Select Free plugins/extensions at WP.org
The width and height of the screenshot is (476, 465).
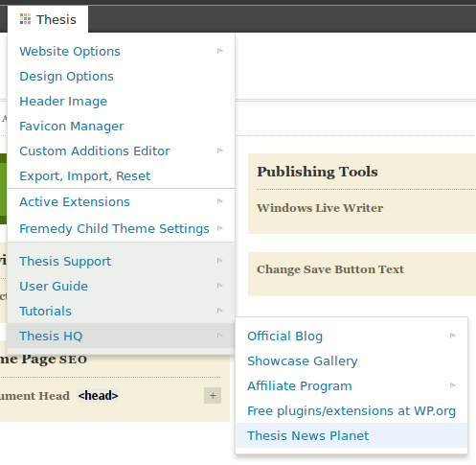click(x=351, y=410)
